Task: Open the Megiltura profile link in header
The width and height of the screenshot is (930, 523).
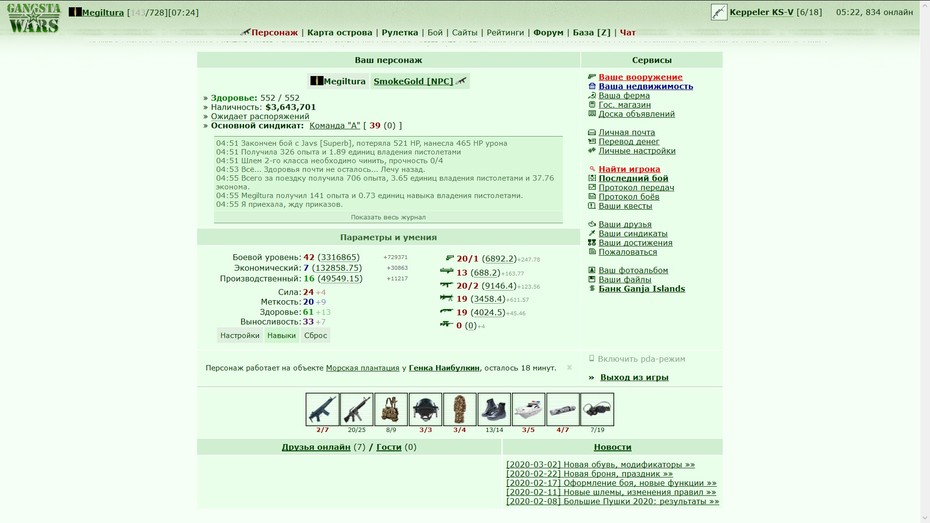Action: click(102, 12)
